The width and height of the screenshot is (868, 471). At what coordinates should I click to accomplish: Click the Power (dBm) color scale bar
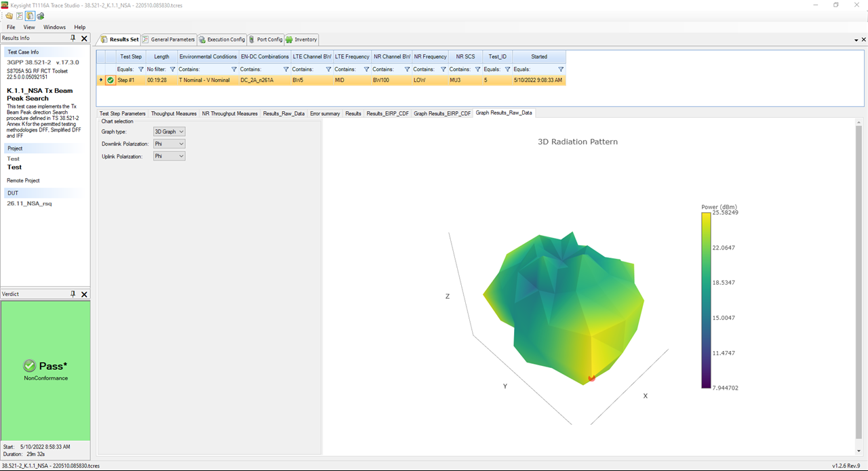click(706, 300)
